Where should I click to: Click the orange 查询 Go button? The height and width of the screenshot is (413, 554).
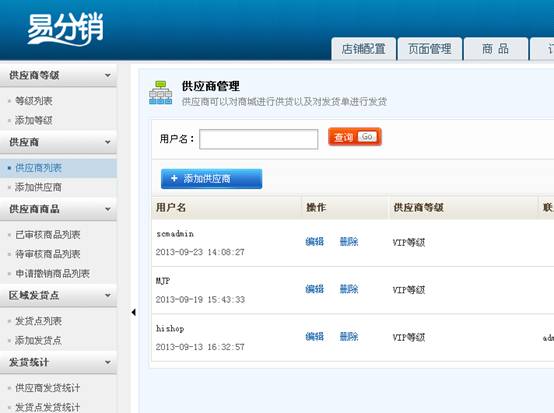coord(355,137)
